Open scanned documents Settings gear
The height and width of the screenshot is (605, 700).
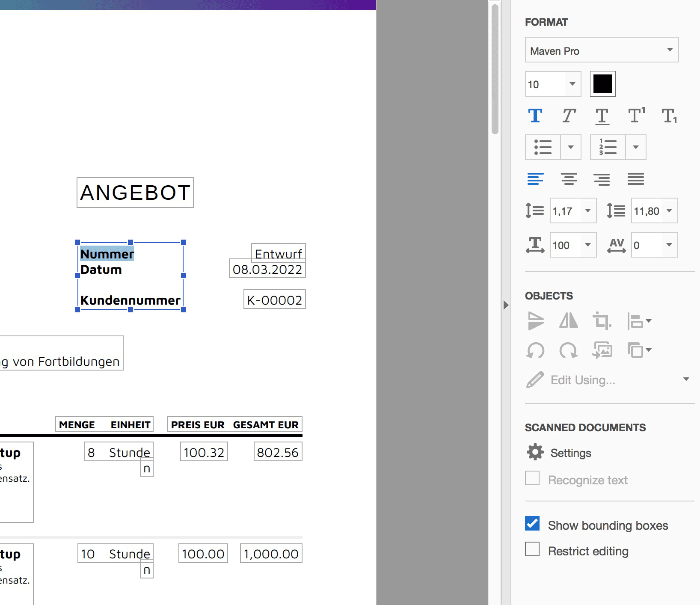pyautogui.click(x=535, y=452)
